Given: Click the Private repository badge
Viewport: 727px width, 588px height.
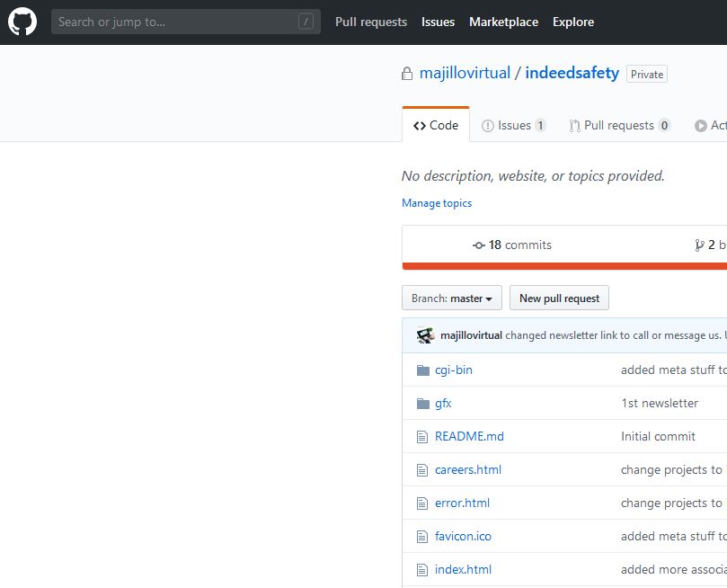Looking at the screenshot, I should coord(647,75).
